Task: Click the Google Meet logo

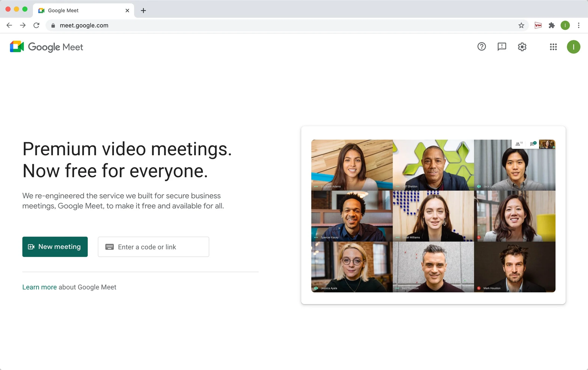Action: (x=46, y=47)
